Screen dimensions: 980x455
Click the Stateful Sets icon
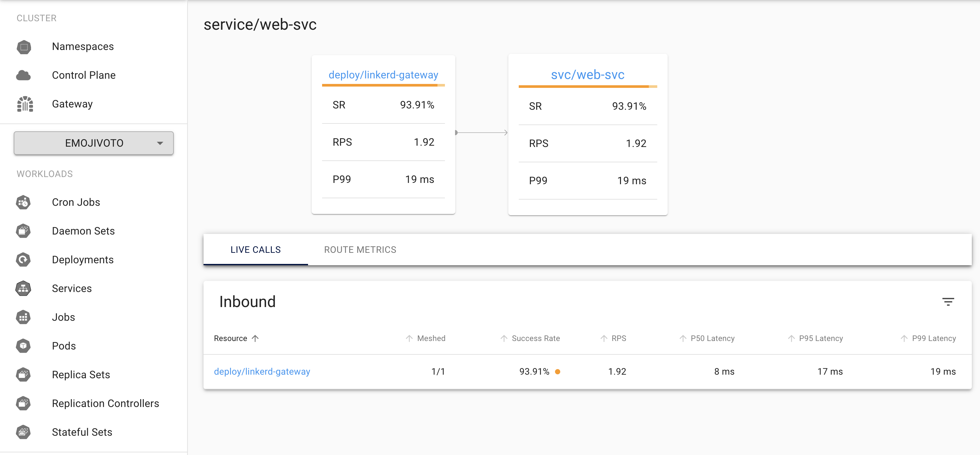[x=24, y=432]
